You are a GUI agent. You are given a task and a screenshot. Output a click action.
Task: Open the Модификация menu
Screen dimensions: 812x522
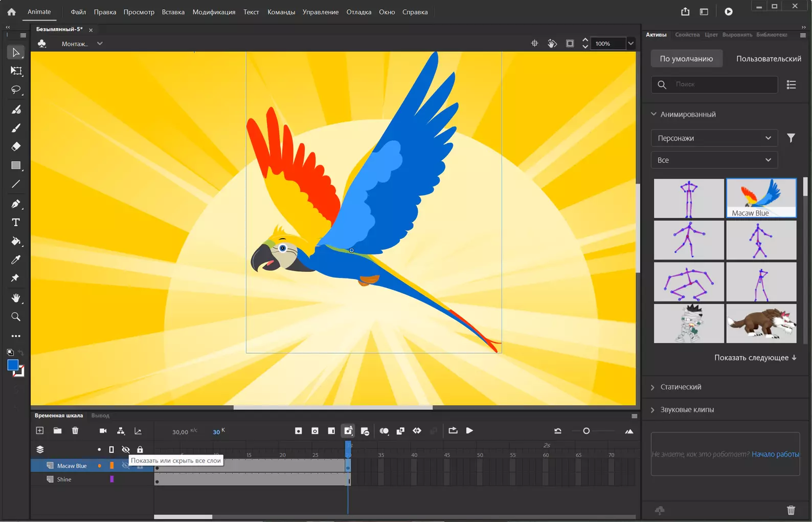point(214,12)
